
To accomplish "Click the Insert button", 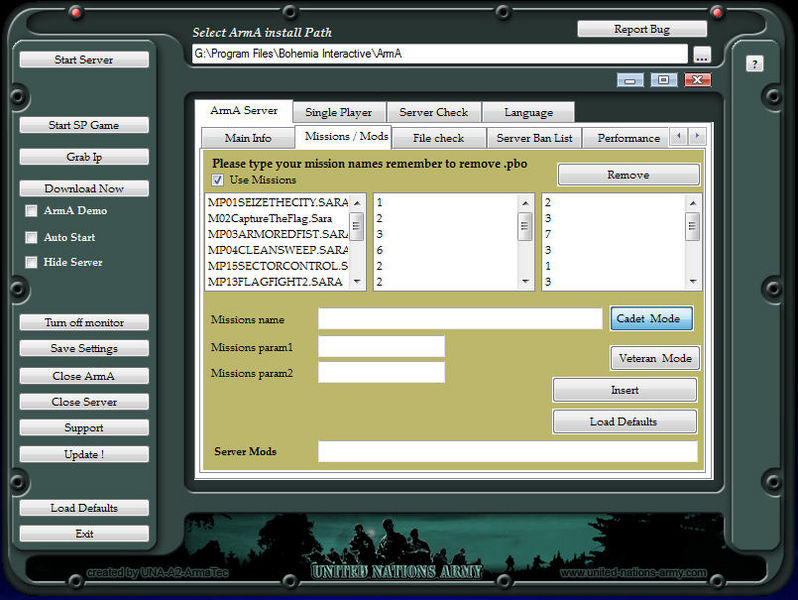I will (x=624, y=390).
